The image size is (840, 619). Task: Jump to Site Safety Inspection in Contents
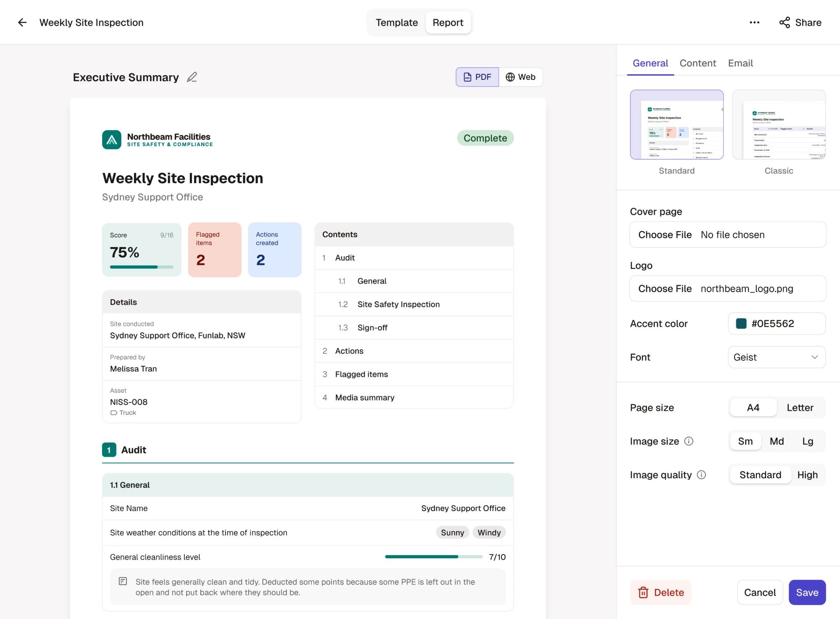point(414,304)
